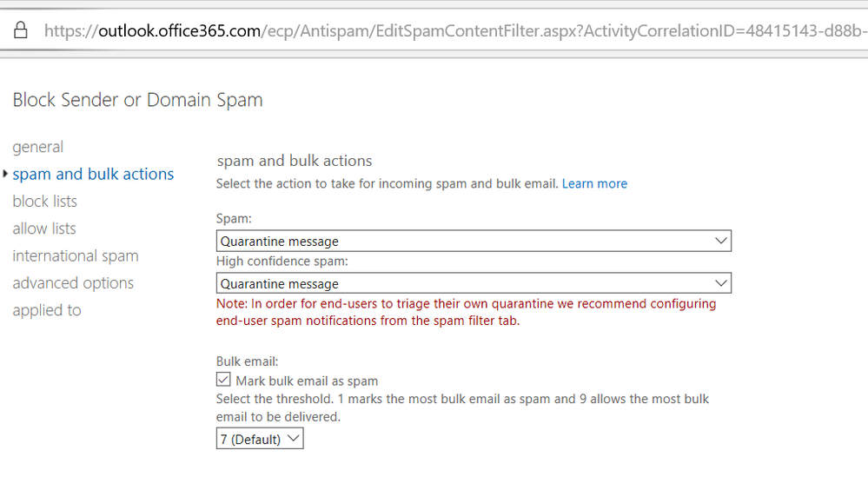Select the spam and bulk actions section
Viewport: 868px width, 490px height.
[93, 174]
